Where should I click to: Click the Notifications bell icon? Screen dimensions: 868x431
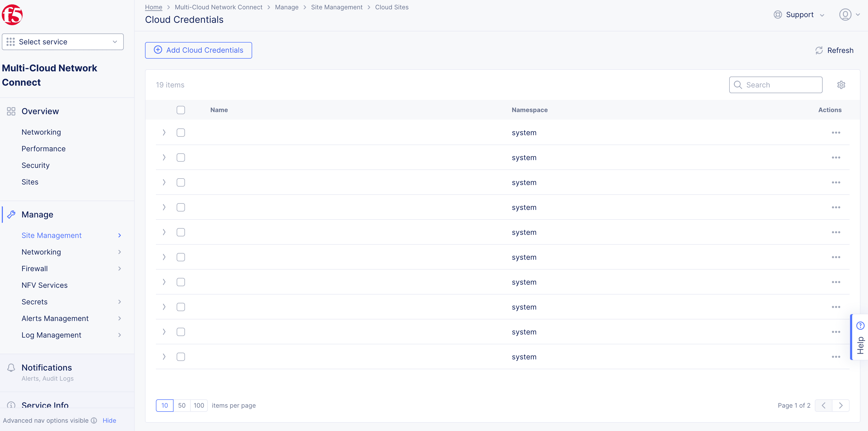click(11, 368)
